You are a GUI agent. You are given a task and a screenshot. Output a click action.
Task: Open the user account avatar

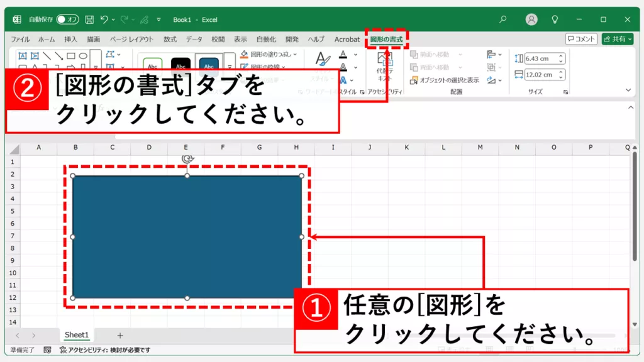531,19
